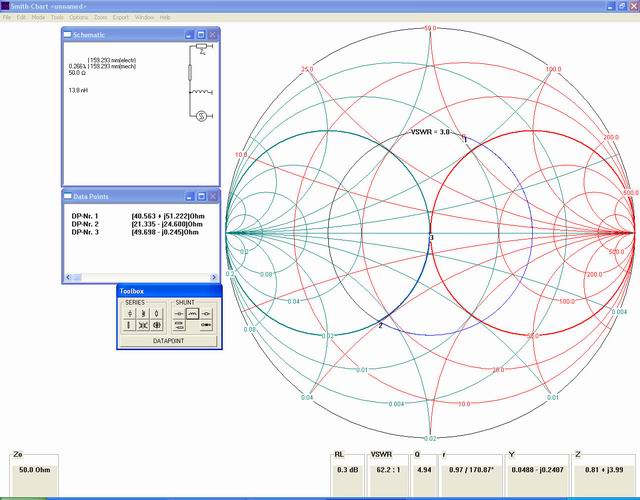Click data point marker 2 on chart
The height and width of the screenshot is (500, 640).
(x=380, y=325)
